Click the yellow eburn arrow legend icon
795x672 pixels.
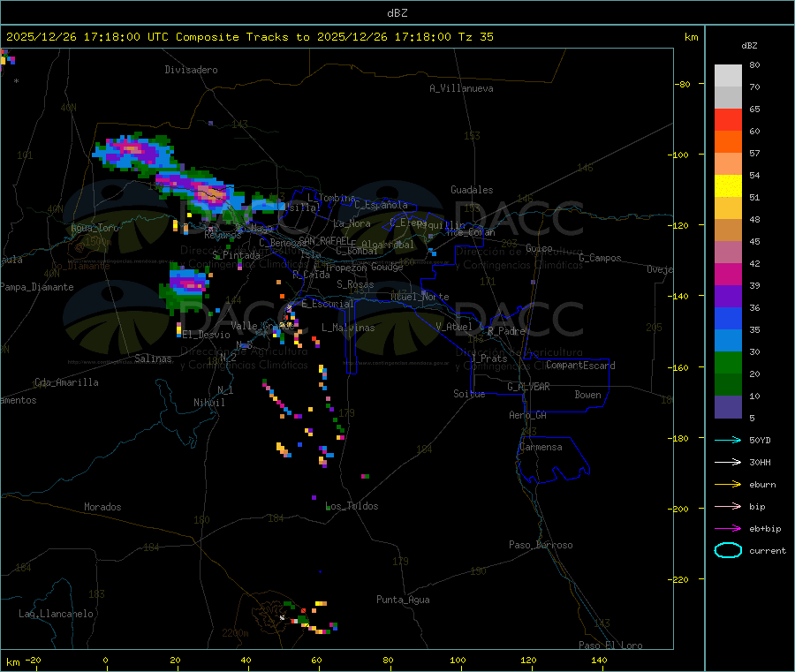tap(728, 485)
